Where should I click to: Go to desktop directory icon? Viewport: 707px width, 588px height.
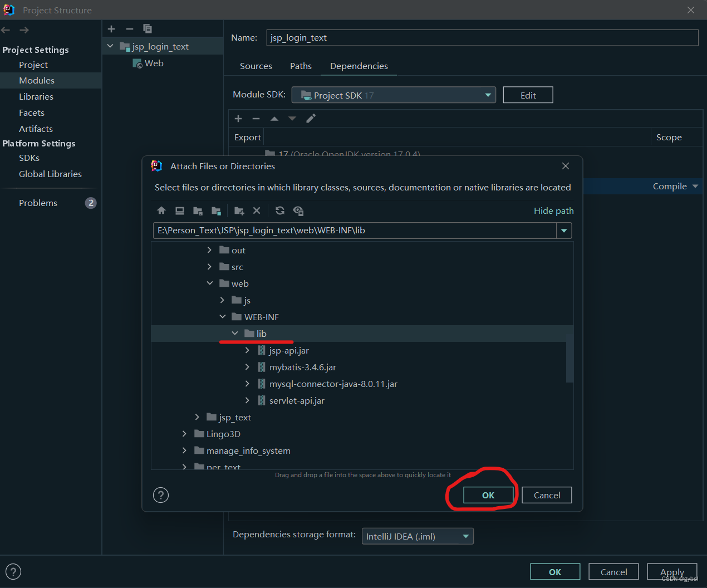[x=180, y=210]
